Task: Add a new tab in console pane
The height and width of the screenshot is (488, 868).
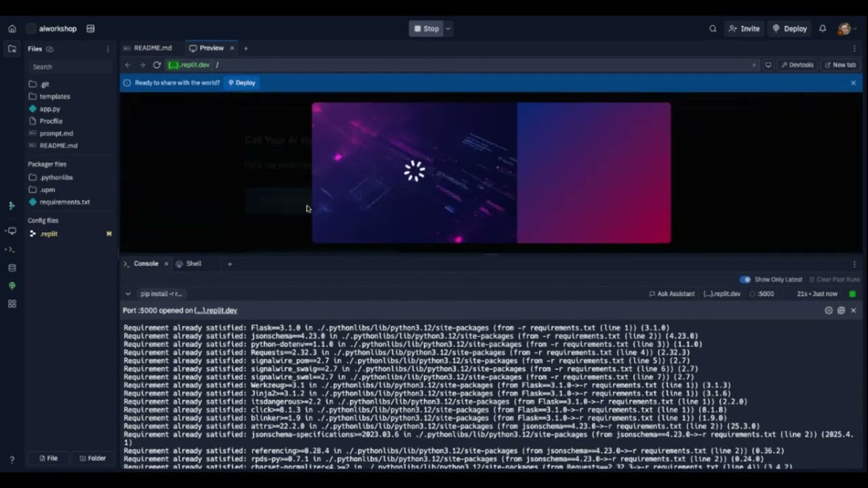Action: pos(229,264)
